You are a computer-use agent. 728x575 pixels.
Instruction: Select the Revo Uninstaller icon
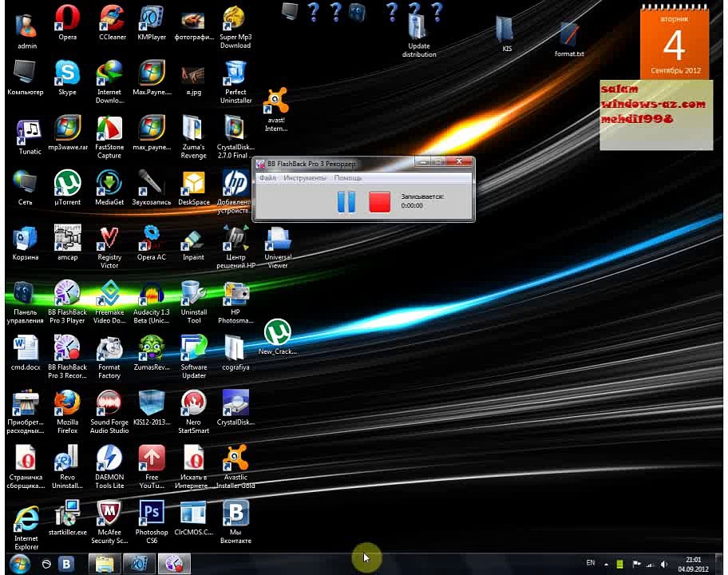point(67,466)
